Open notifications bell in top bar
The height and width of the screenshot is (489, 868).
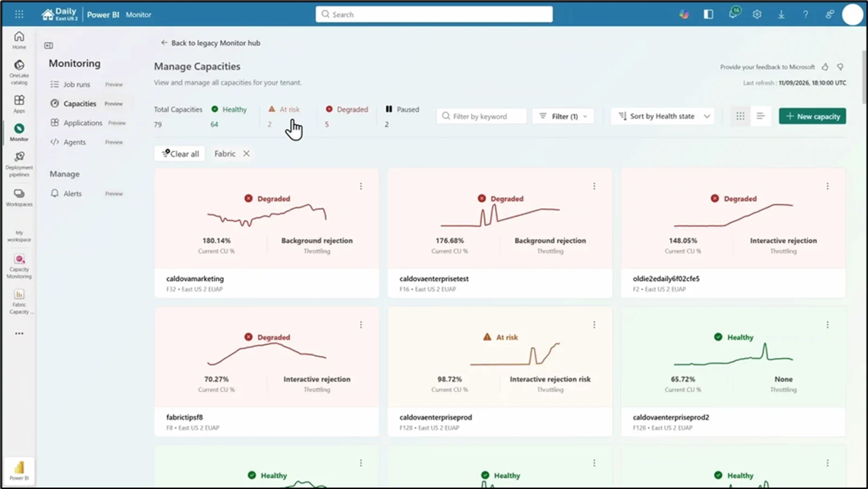(733, 14)
